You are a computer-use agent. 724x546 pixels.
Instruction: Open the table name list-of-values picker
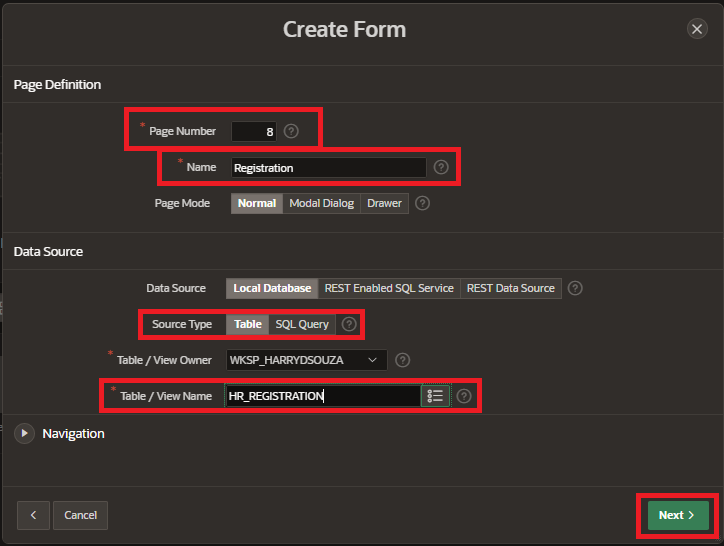[x=435, y=396]
